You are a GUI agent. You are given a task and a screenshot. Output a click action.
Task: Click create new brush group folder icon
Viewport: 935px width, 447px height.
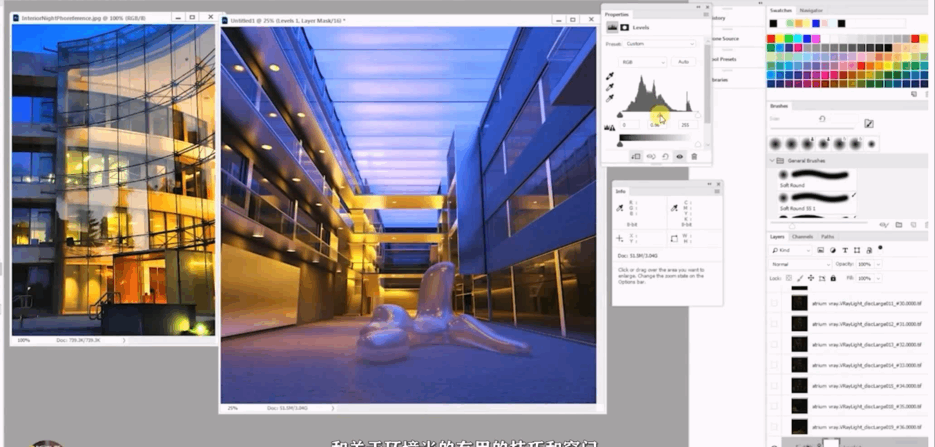(899, 225)
